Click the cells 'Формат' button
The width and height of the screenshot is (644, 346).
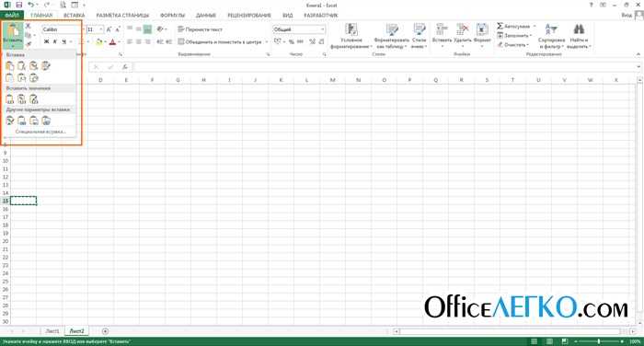coord(482,35)
